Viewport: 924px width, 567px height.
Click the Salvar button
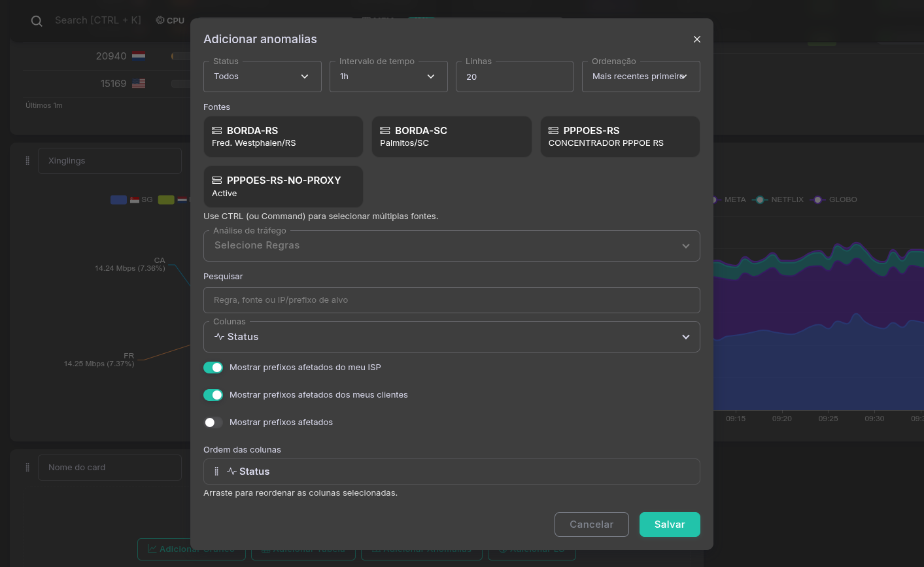670,524
